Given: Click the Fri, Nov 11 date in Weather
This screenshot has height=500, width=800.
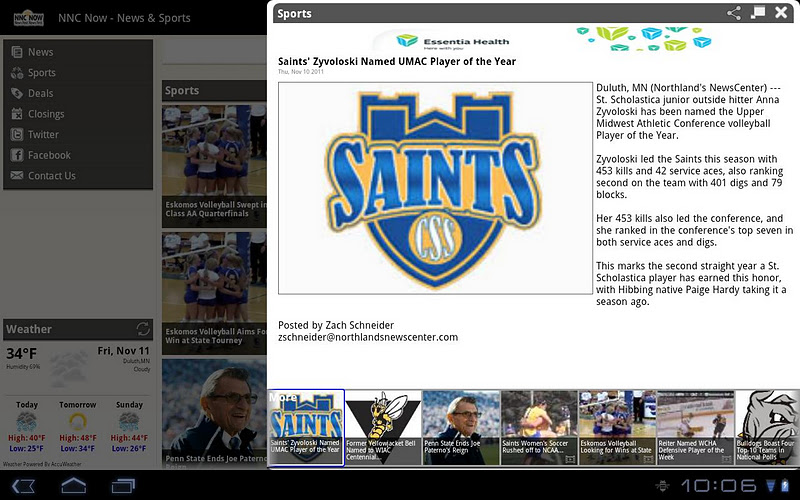Looking at the screenshot, I should point(123,351).
